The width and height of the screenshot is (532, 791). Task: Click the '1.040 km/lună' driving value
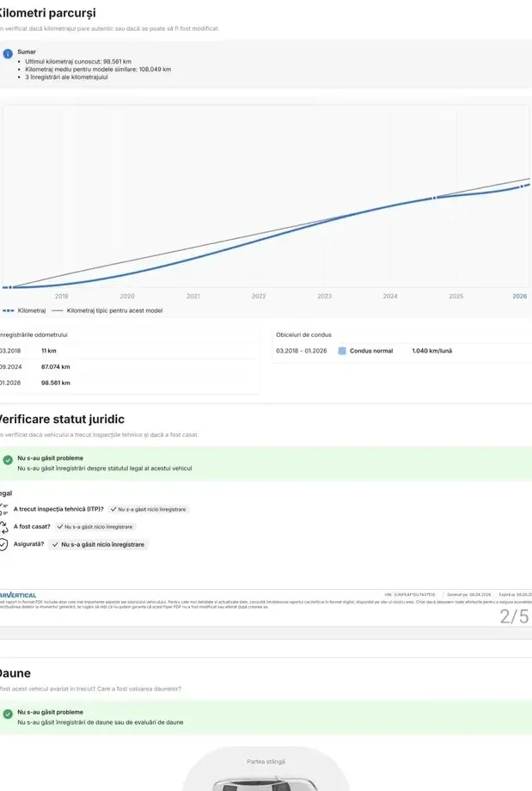pos(431,351)
